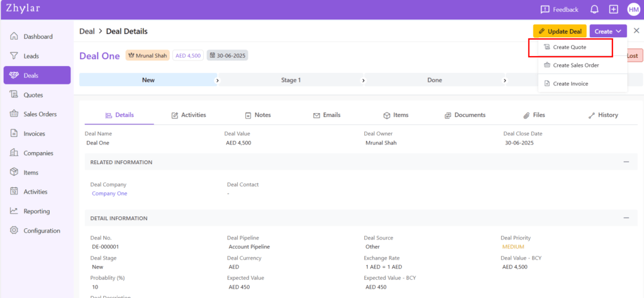Open Dashboard from the sidebar
Image resolution: width=644 pixels, height=298 pixels.
pyautogui.click(x=37, y=36)
